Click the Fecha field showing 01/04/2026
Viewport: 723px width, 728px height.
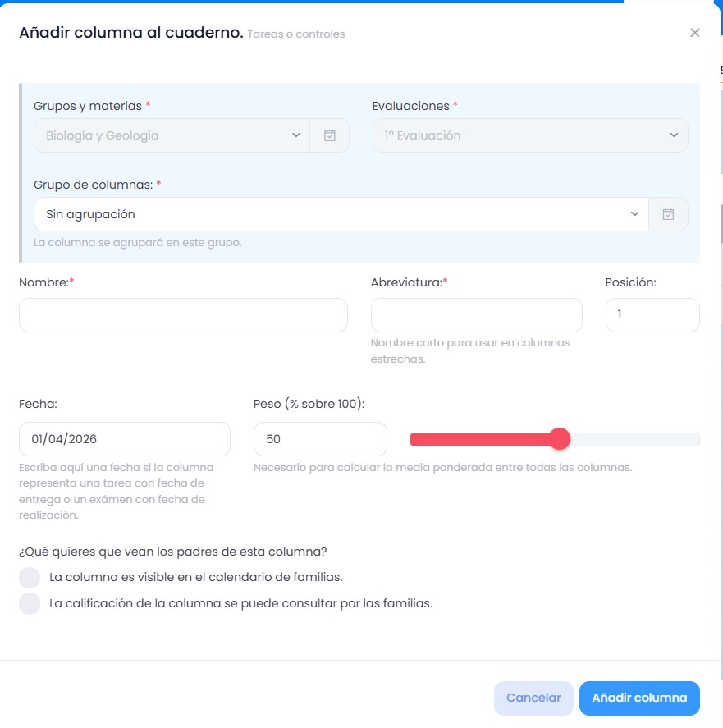[124, 439]
